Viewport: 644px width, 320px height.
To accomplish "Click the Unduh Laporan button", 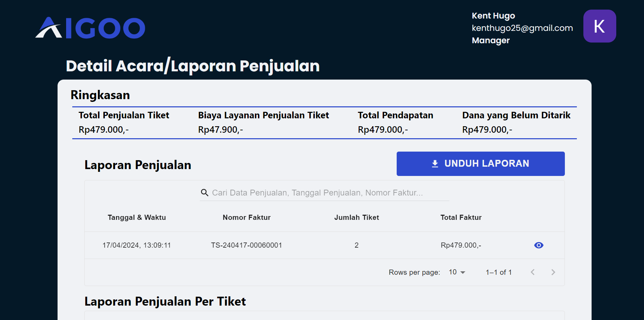I will click(x=481, y=164).
